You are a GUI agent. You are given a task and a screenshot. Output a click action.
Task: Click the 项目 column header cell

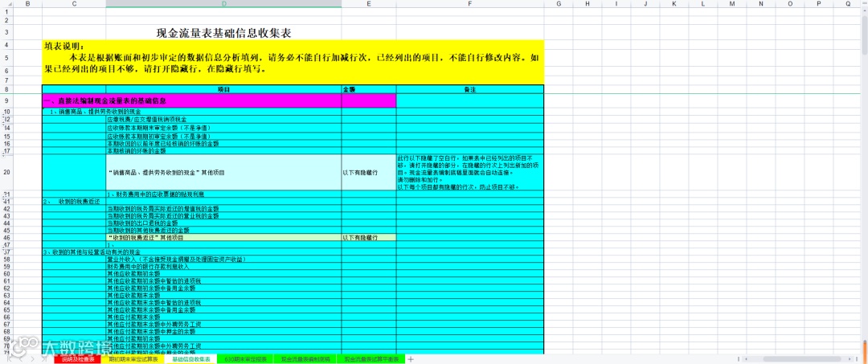pyautogui.click(x=223, y=89)
